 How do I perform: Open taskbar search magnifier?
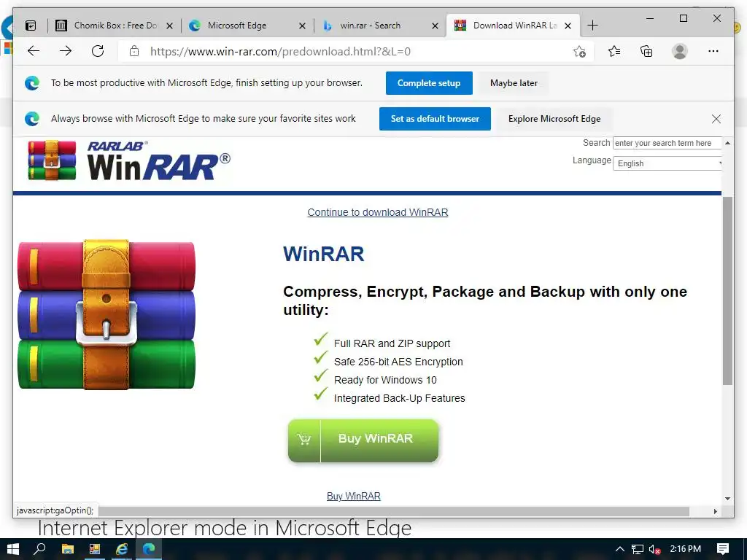tap(40, 549)
